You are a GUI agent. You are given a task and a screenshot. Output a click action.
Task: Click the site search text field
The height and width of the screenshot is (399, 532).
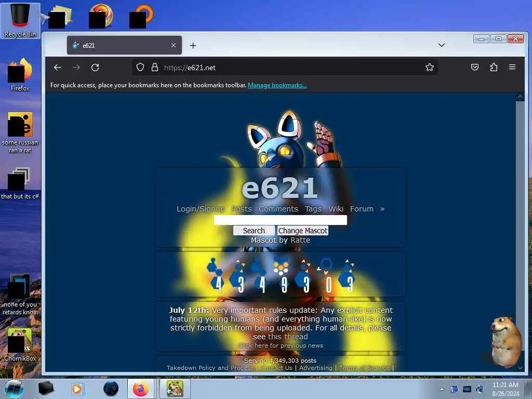(280, 220)
